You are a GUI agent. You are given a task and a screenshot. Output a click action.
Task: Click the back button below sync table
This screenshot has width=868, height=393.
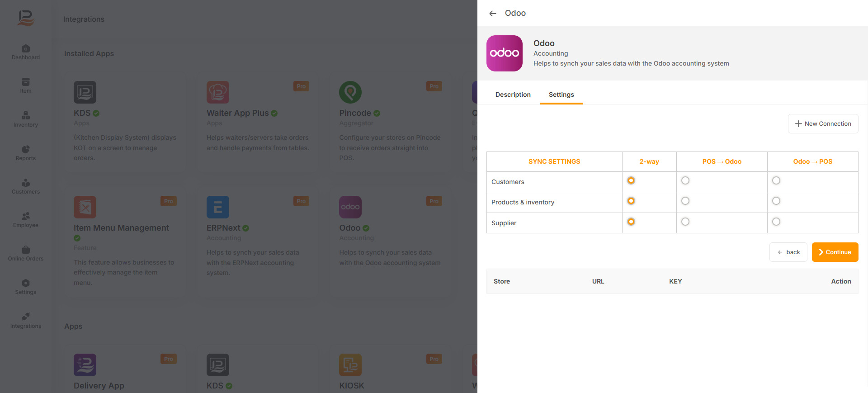[788, 252]
